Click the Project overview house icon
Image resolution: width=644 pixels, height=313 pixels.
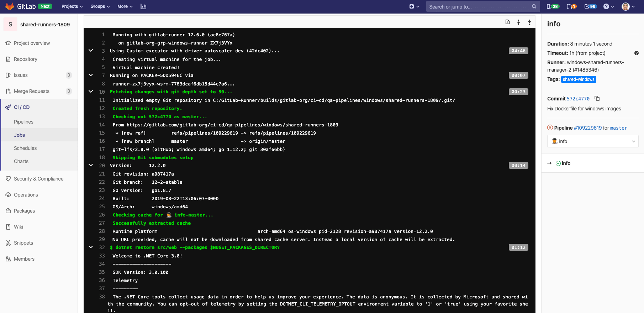(8, 43)
